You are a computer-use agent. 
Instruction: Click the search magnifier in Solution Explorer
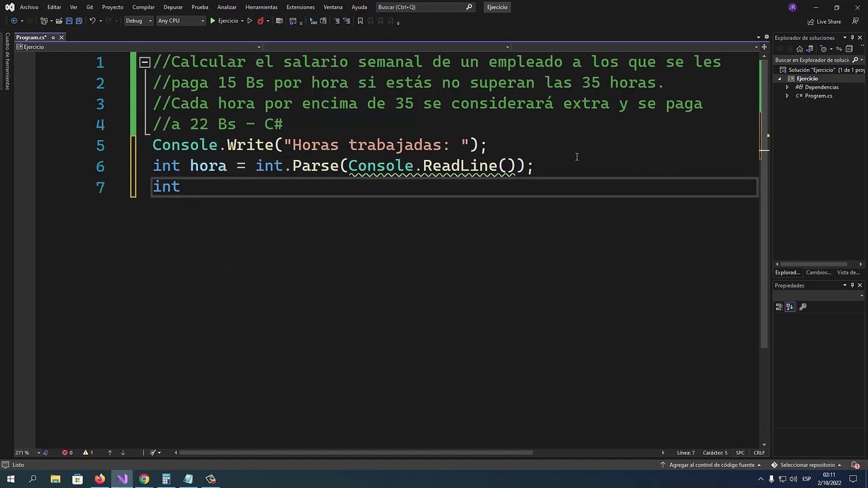855,60
